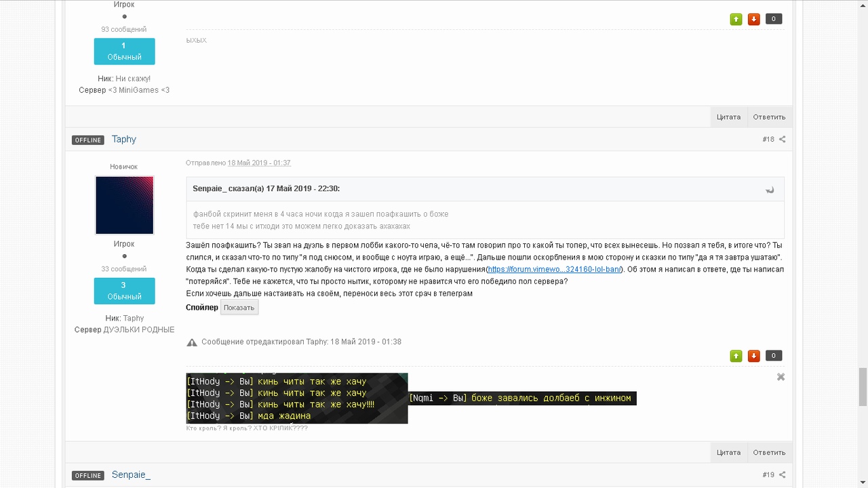Click the OFFLINE status badge next to Taphy

[x=88, y=140]
